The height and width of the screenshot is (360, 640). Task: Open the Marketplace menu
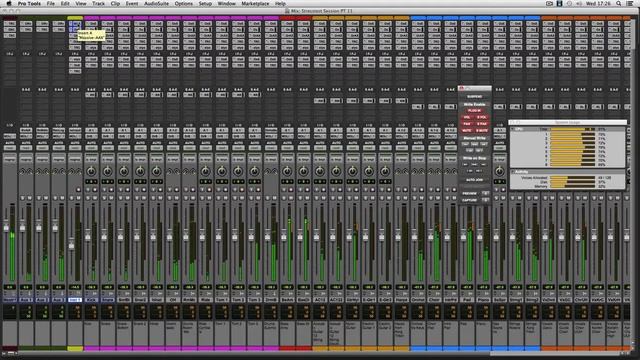point(255,3)
